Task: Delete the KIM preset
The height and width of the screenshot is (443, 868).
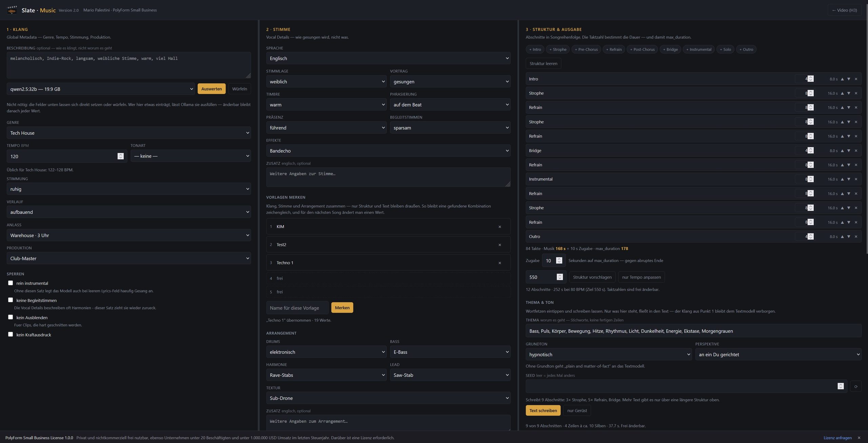Action: pos(500,227)
